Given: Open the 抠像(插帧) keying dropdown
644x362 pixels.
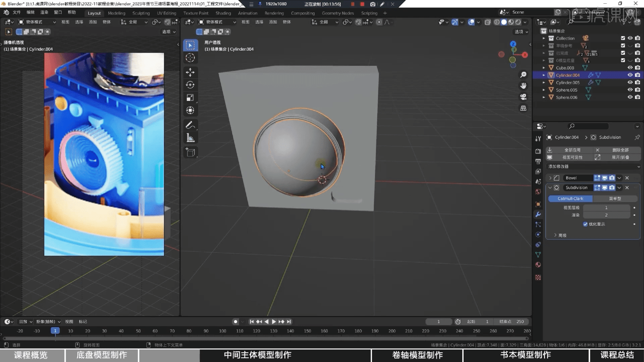Looking at the screenshot, I should point(48,322).
